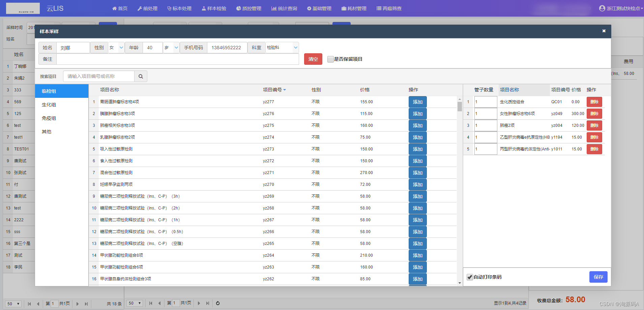The width and height of the screenshot is (644, 310).
Task: Delete 女性肿瘤标志物6项 from selected list
Action: (594, 114)
